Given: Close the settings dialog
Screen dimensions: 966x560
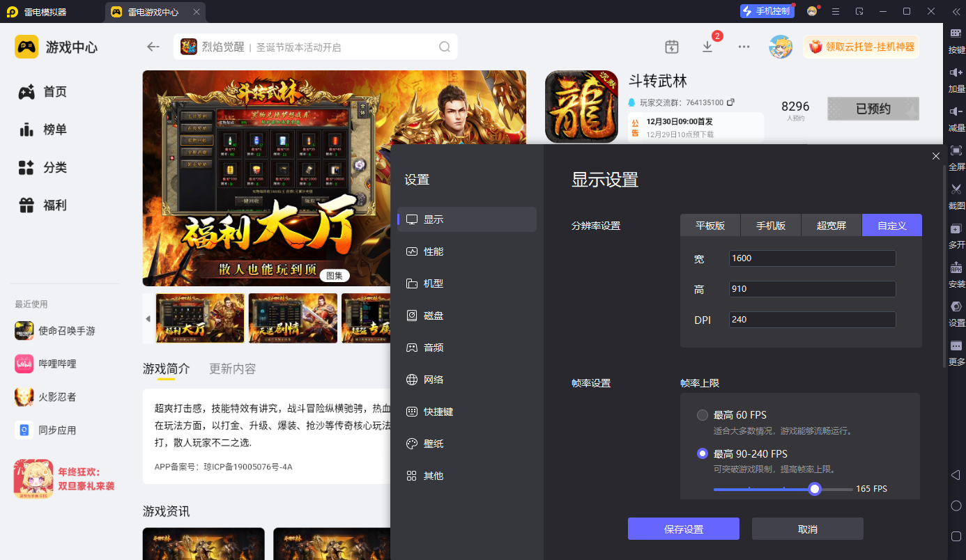Looking at the screenshot, I should pyautogui.click(x=936, y=156).
